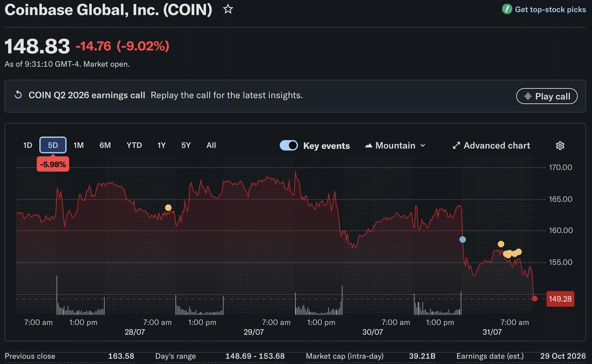
Task: Select the 5Y range tab
Action: coord(186,145)
